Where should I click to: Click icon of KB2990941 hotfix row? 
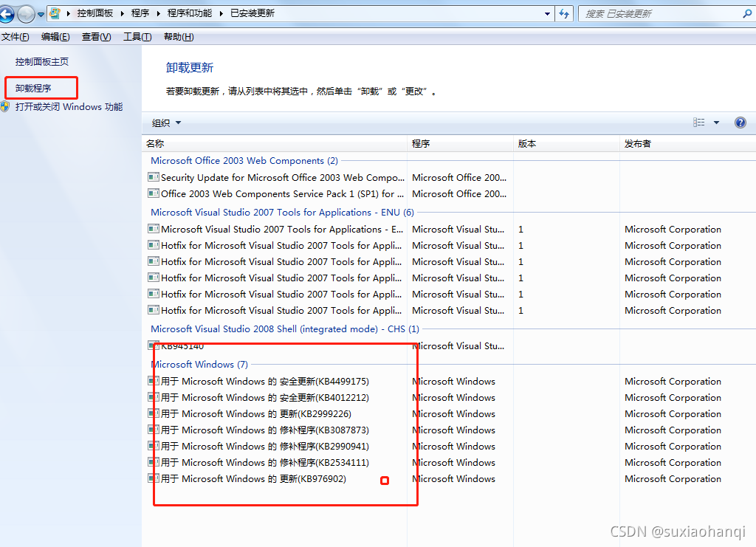coord(154,446)
